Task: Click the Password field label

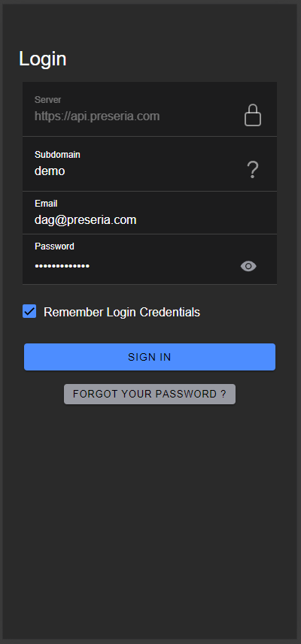Action: click(x=54, y=246)
